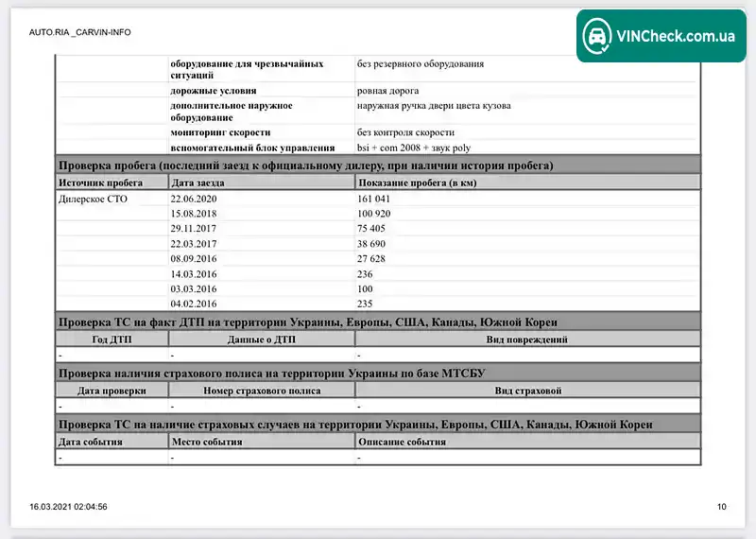The image size is (756, 539).
Task: Click the 'Вид страховой' column header
Action: coord(528,391)
